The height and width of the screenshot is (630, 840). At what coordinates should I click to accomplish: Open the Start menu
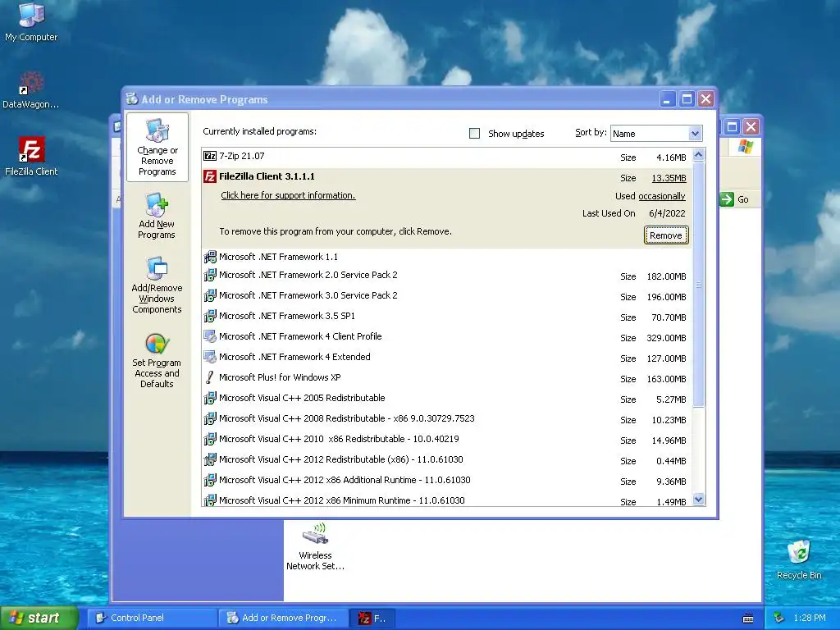39,618
